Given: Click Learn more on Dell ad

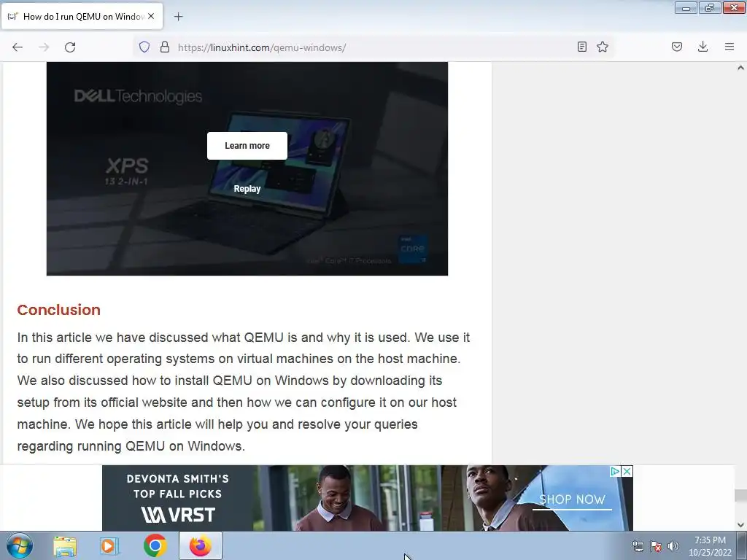Looking at the screenshot, I should click(247, 146).
